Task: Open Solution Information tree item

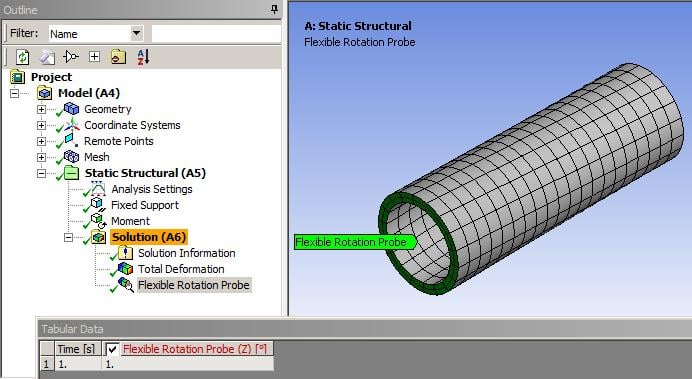Action: pos(186,253)
